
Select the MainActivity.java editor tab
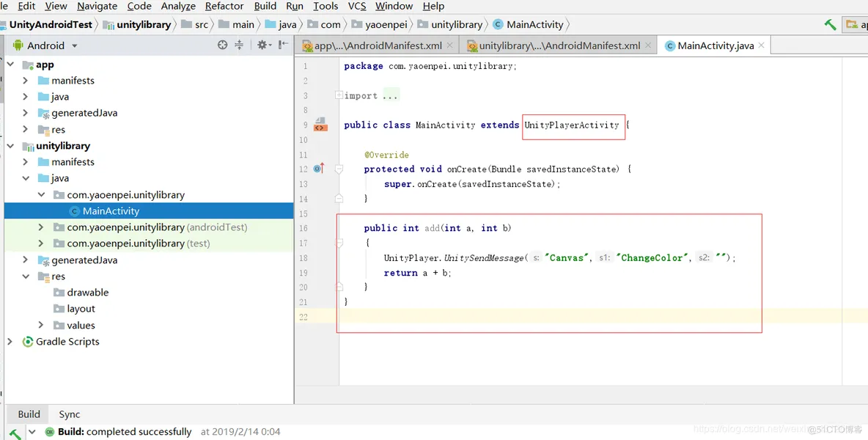click(x=716, y=45)
